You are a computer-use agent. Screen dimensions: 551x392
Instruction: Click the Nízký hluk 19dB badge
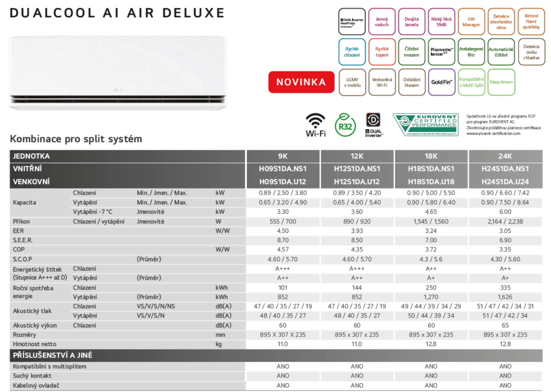click(441, 22)
